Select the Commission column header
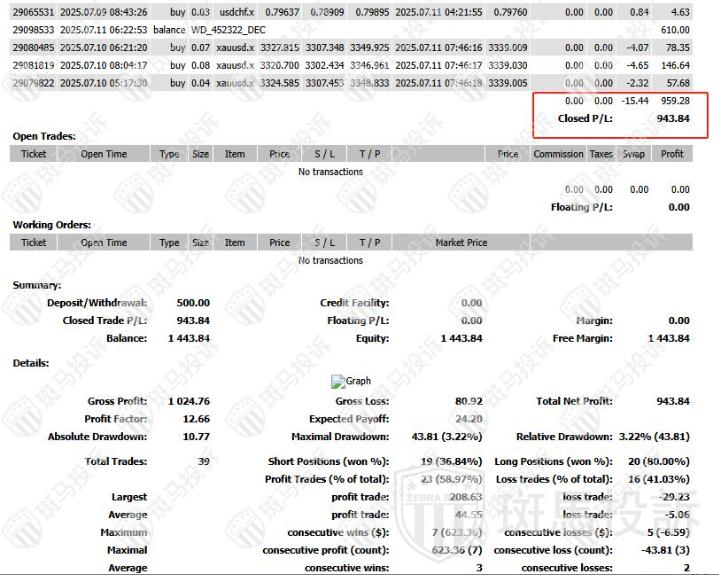 click(558, 154)
